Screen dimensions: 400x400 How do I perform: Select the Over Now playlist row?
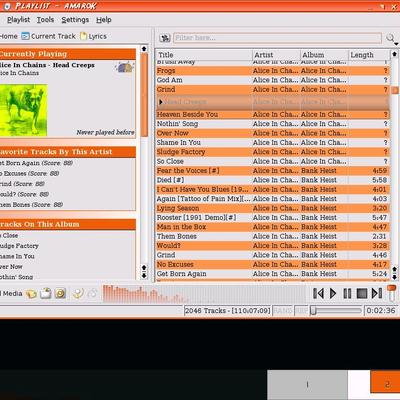pos(273,133)
